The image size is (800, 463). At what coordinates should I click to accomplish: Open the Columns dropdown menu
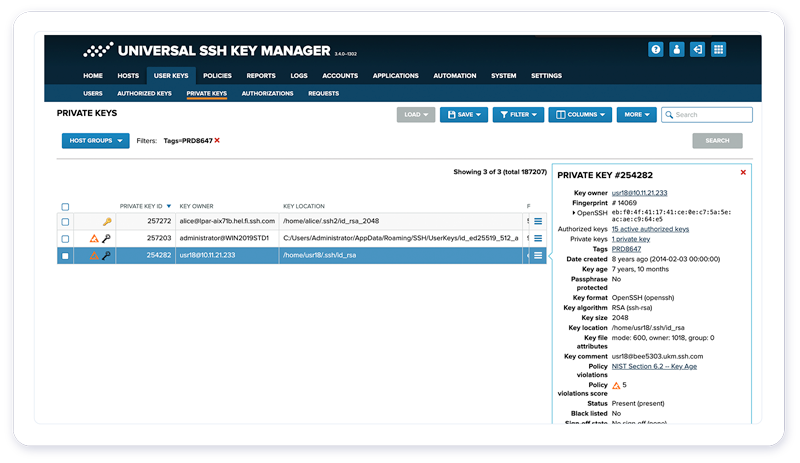coord(580,115)
